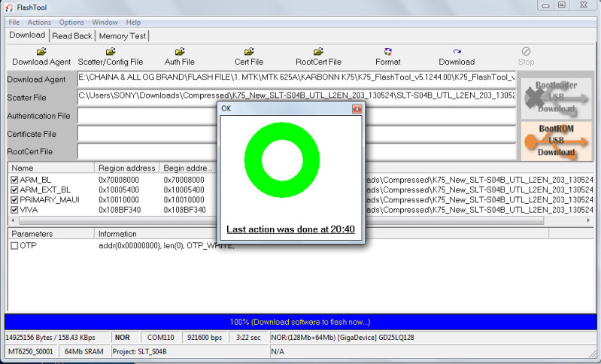
Task: Click the blue 100% progress bar
Action: click(301, 322)
